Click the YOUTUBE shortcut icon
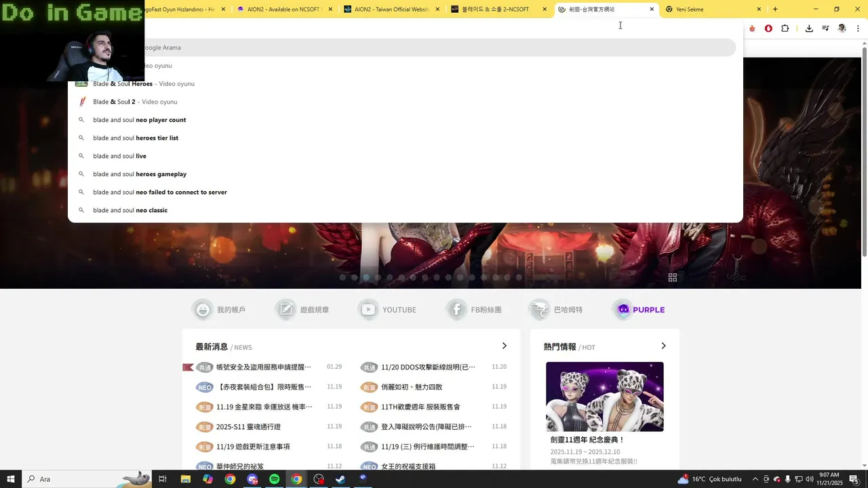Screen dimensions: 868x488 (x=368, y=310)
